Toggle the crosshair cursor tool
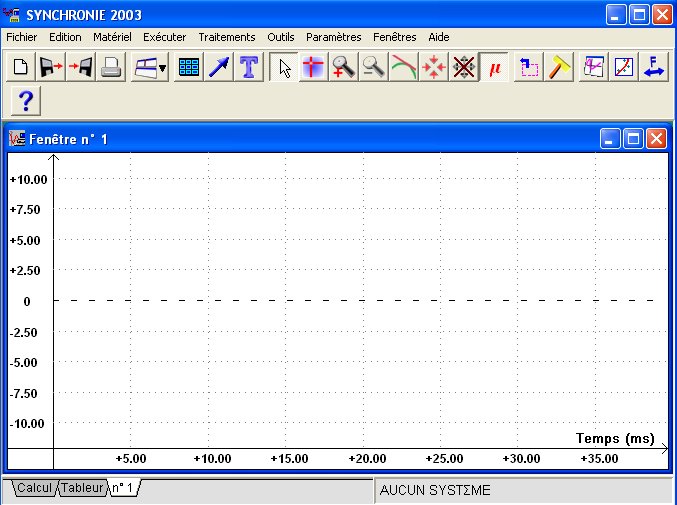 point(314,68)
